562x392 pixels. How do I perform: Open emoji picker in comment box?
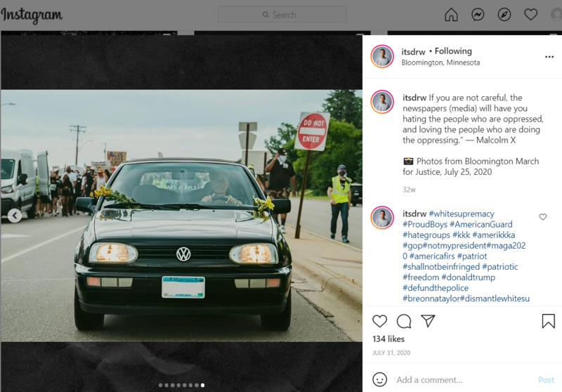[x=379, y=379]
